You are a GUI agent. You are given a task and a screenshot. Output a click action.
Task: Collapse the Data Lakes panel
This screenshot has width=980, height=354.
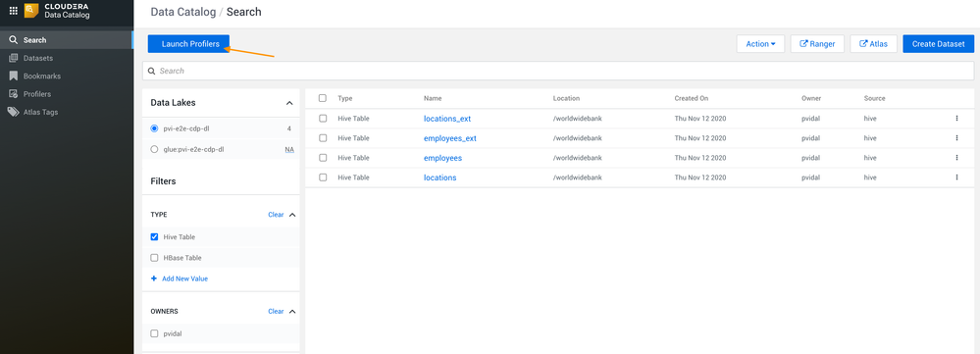click(289, 103)
